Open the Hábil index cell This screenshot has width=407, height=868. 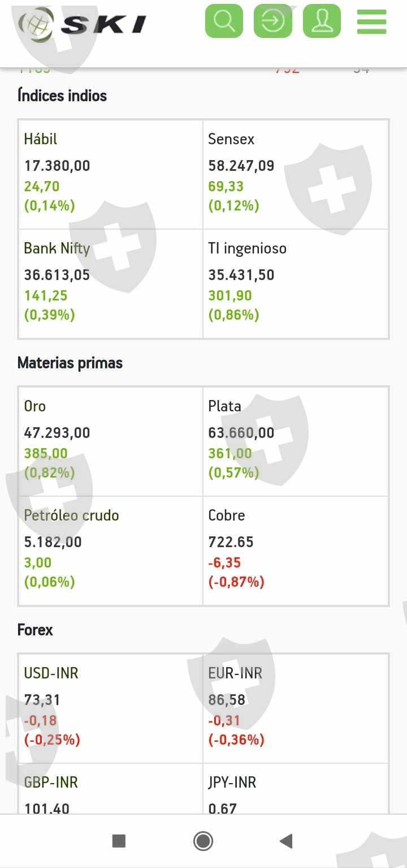coord(111,174)
